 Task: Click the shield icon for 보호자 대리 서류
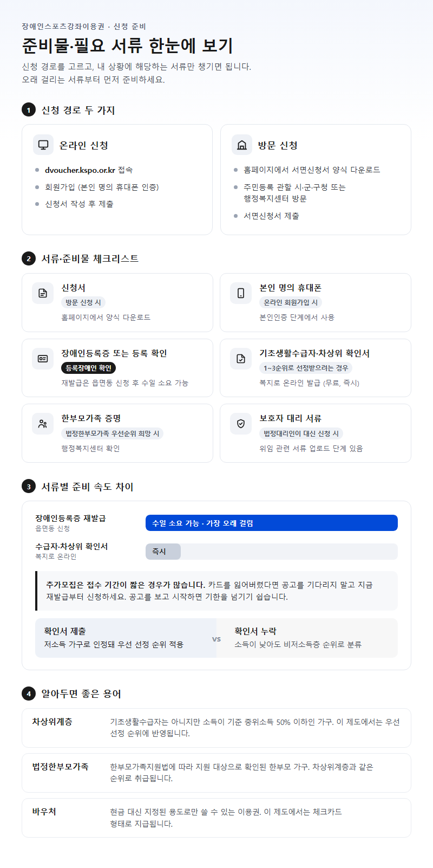pos(241,424)
